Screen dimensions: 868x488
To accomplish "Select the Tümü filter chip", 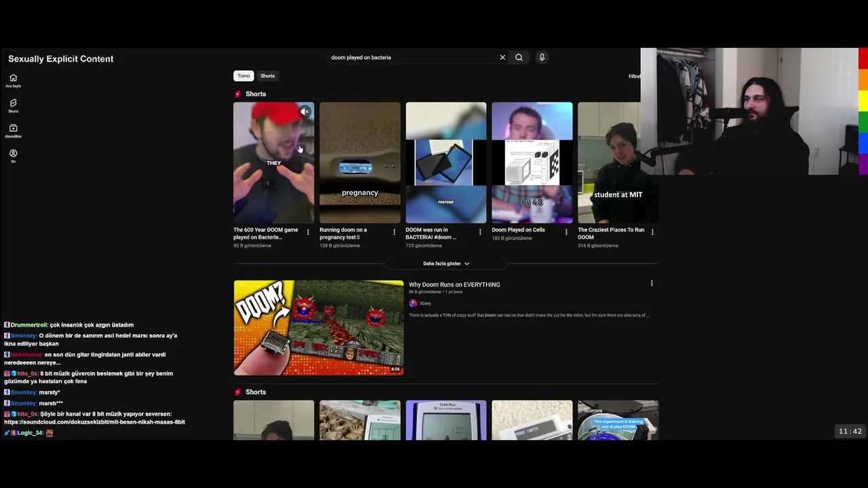I will tap(243, 76).
